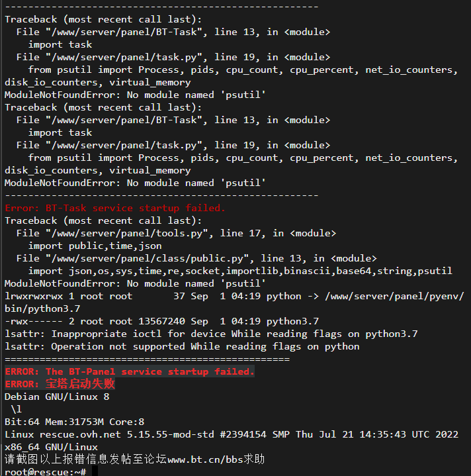Click the '/www/server/panel/tools.py' file path
Screen dimensions: 471x476
127,233
